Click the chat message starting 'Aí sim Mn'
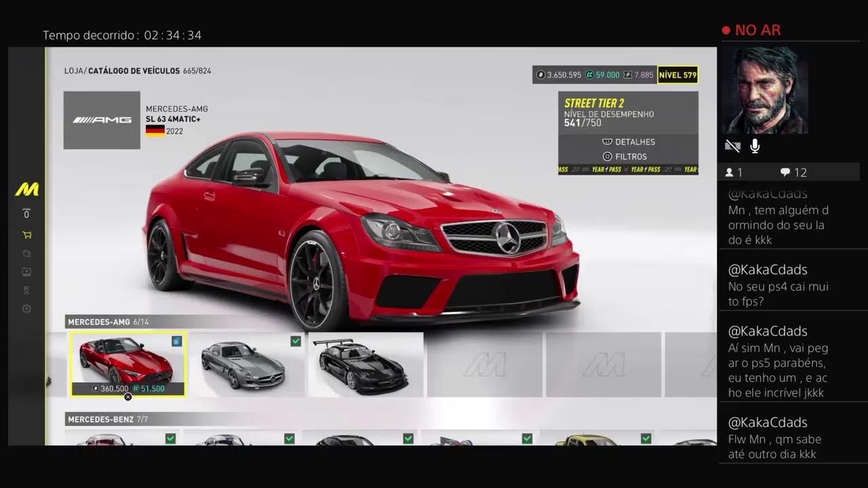The width and height of the screenshot is (868, 488). (x=778, y=370)
